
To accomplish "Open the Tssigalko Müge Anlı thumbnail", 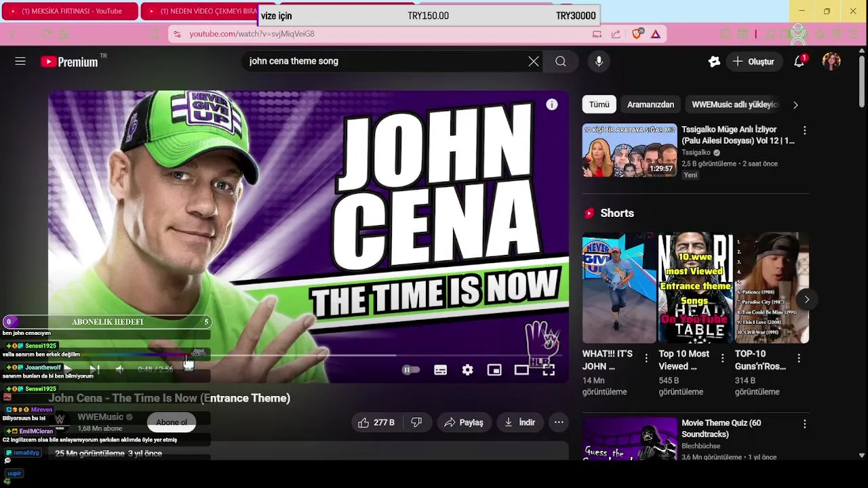I will [629, 150].
